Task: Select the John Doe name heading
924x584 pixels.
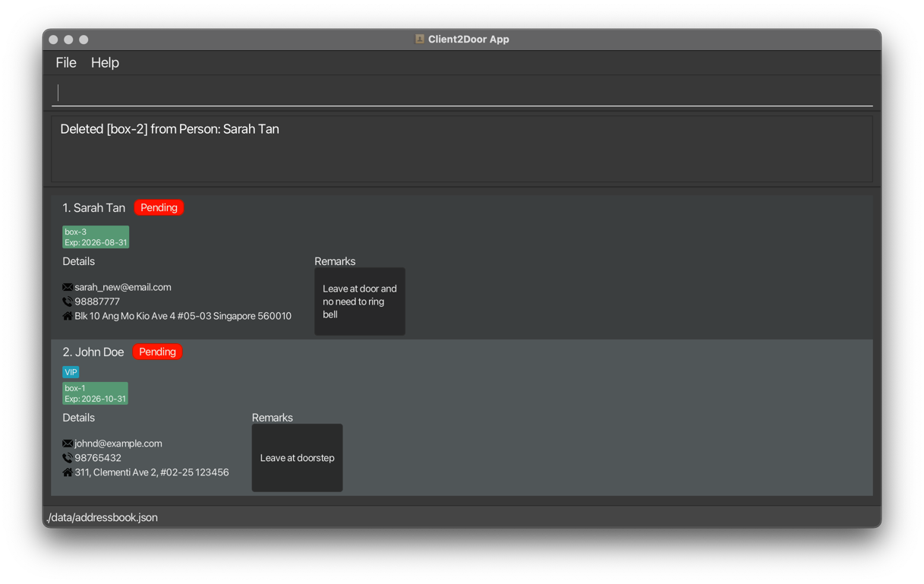Action: (93, 352)
